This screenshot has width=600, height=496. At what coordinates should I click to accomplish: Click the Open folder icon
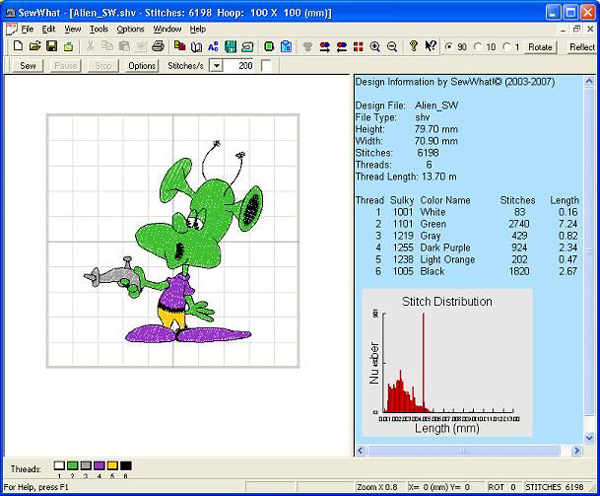pos(33,47)
